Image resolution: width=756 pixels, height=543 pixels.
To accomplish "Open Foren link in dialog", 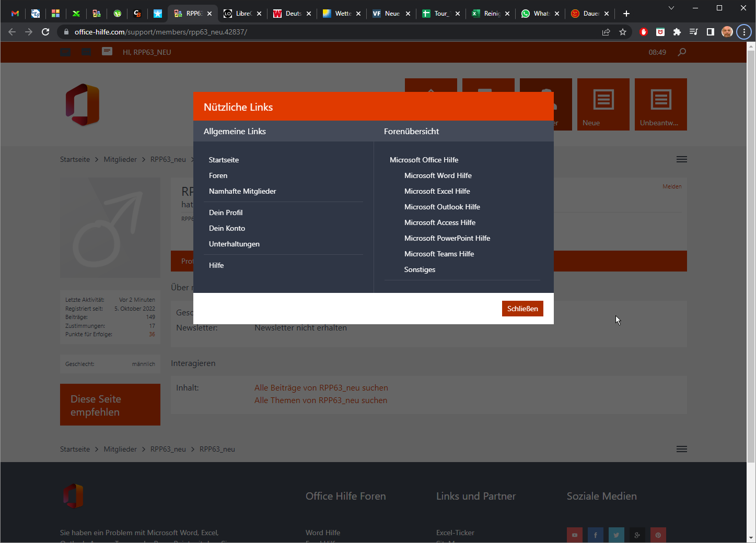I will (x=218, y=175).
